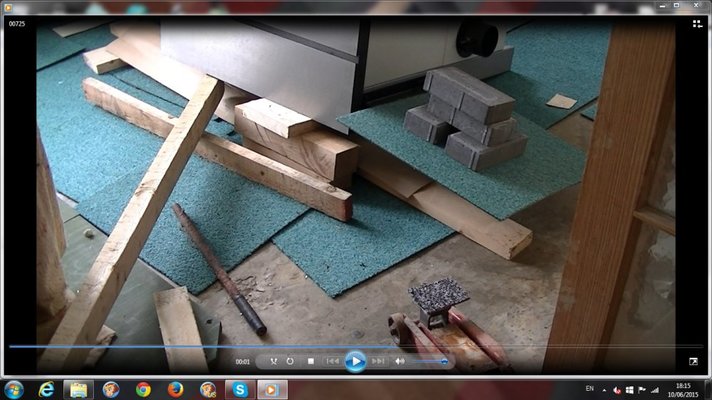This screenshot has height=400, width=712.
Task: Open the Windows Start menu
Action: pos(14,389)
